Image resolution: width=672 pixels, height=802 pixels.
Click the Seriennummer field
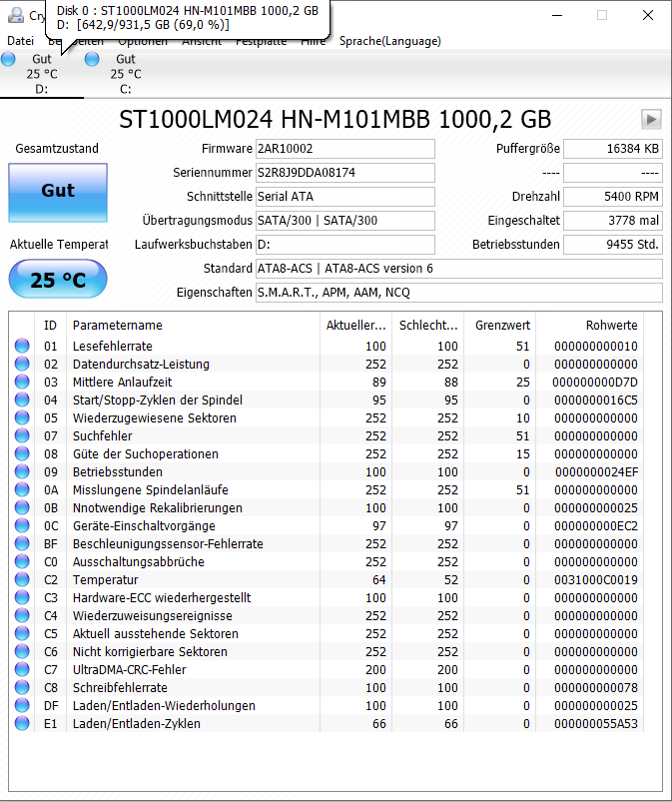(345, 173)
